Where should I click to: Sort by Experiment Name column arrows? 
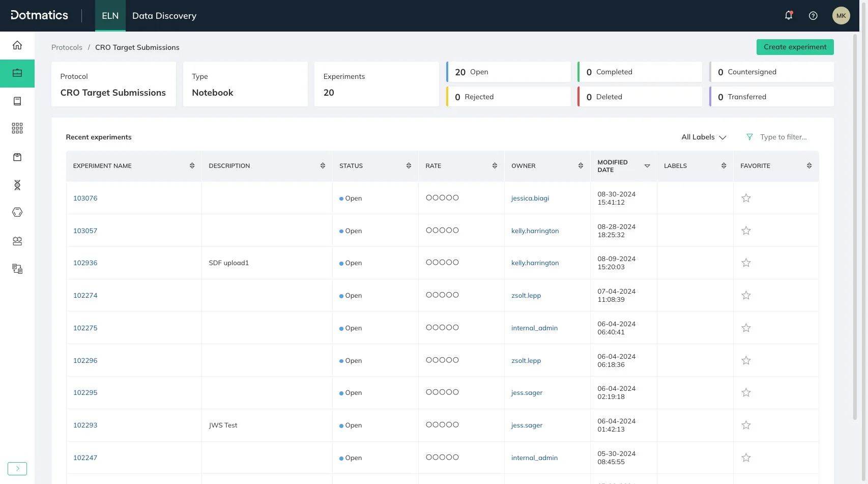pos(192,166)
